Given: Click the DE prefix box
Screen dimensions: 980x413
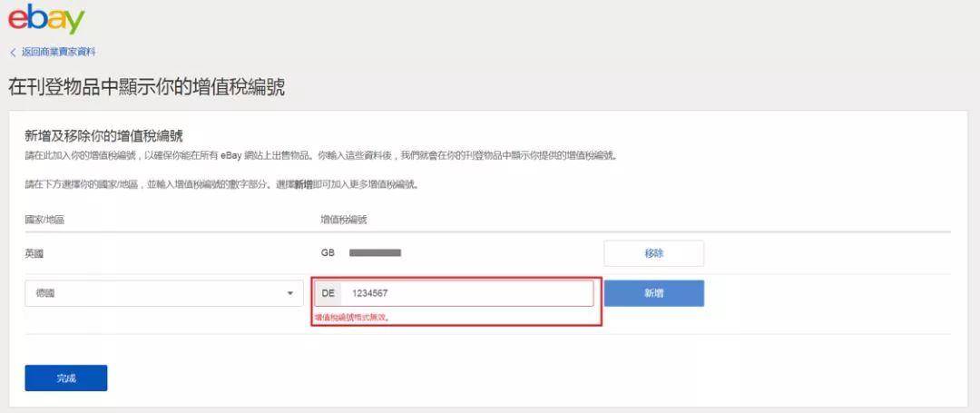Looking at the screenshot, I should [328, 293].
